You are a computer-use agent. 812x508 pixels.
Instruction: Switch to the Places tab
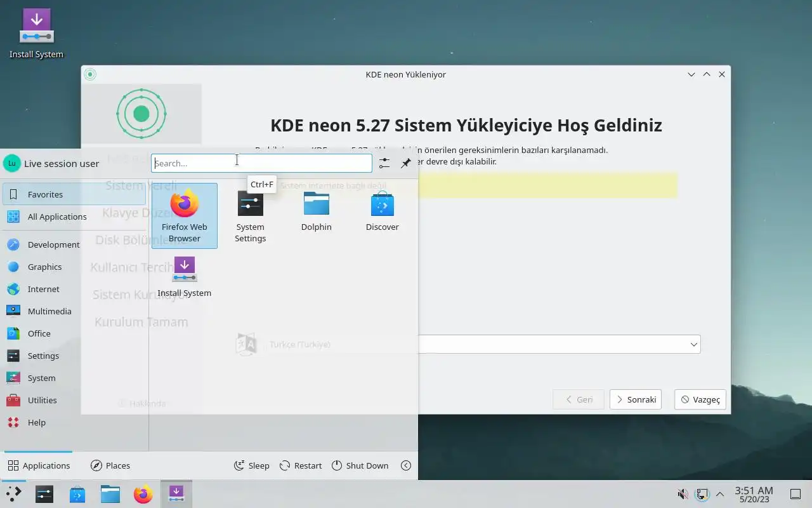click(x=110, y=465)
